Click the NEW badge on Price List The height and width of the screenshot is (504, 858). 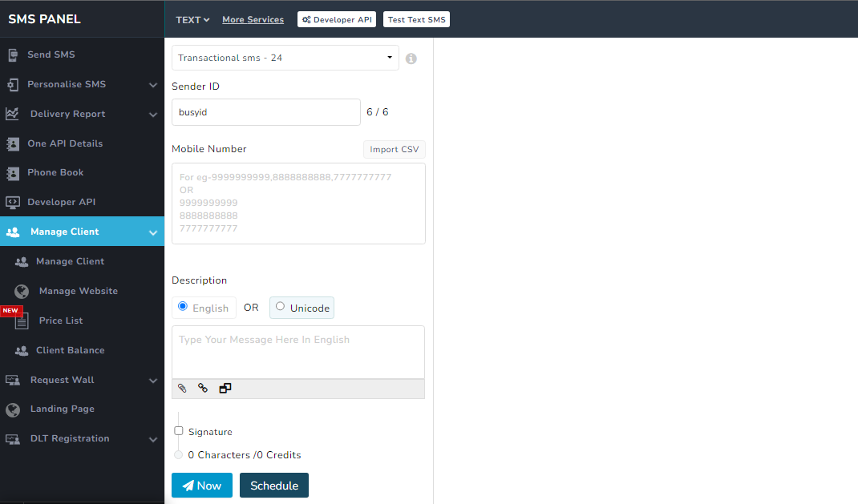click(10, 310)
